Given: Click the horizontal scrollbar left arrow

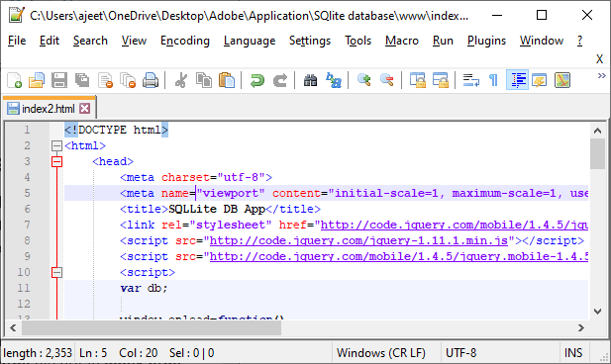Looking at the screenshot, I should 13,327.
